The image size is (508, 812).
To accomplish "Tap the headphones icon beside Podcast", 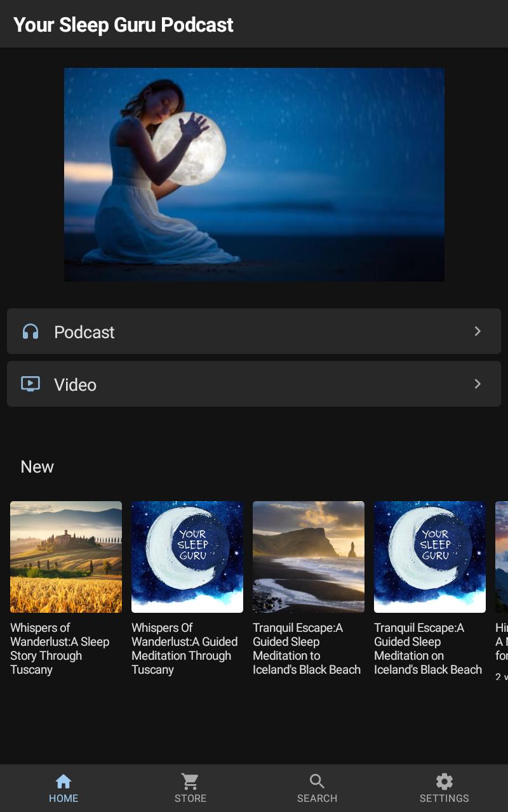I will pyautogui.click(x=30, y=332).
